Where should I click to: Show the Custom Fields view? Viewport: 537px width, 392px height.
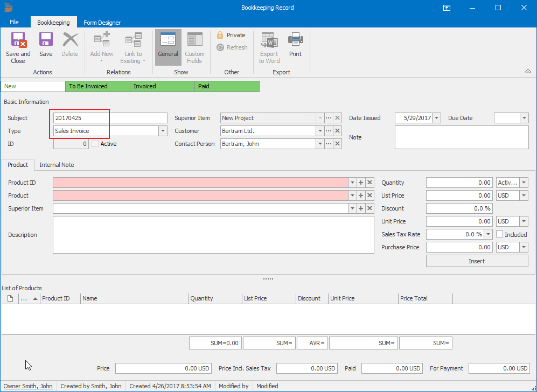pos(194,47)
